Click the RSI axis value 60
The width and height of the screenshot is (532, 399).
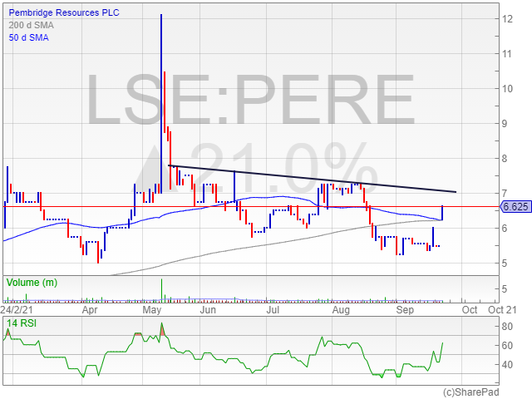tap(507, 346)
